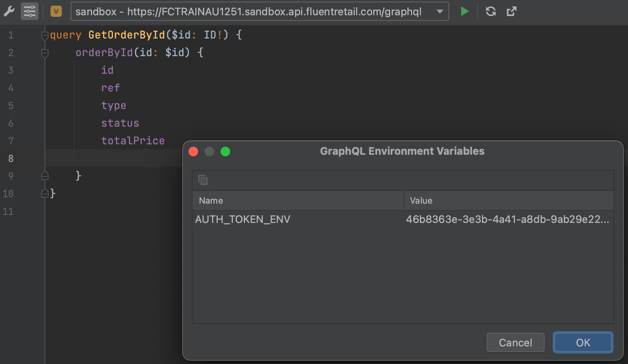This screenshot has width=628, height=364.
Task: Click fold end marker on line 9
Action: click(x=45, y=176)
